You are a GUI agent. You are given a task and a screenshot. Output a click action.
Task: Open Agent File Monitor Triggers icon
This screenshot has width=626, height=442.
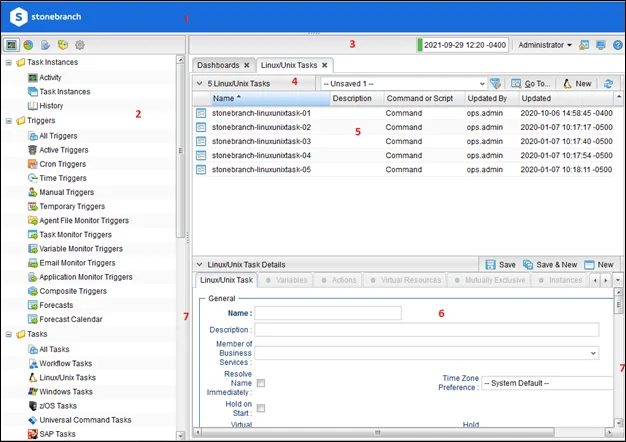tap(33, 220)
